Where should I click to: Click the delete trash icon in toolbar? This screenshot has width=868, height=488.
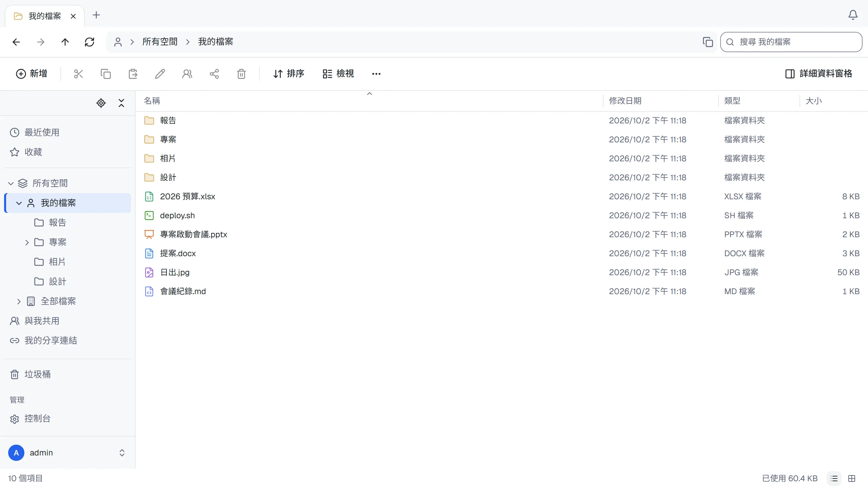click(241, 74)
